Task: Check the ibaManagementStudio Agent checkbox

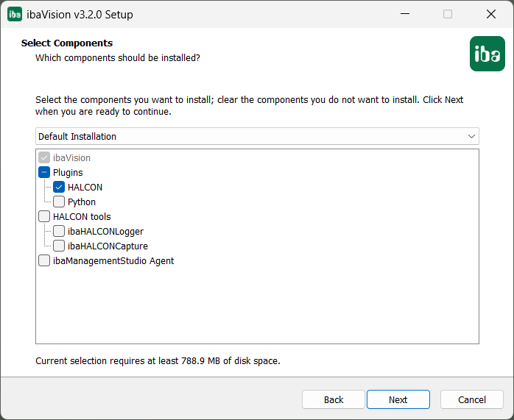Action: pos(44,260)
